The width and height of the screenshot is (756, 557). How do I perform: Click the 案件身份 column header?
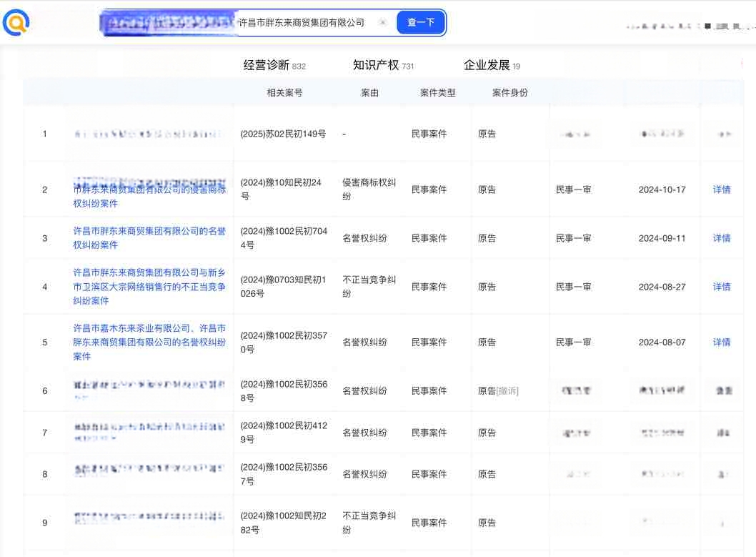[x=509, y=92]
